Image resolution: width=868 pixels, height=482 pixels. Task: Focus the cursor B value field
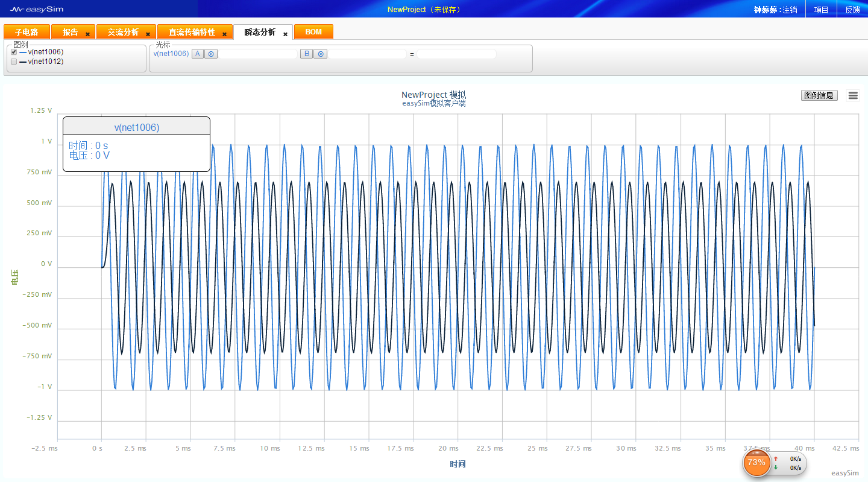367,54
